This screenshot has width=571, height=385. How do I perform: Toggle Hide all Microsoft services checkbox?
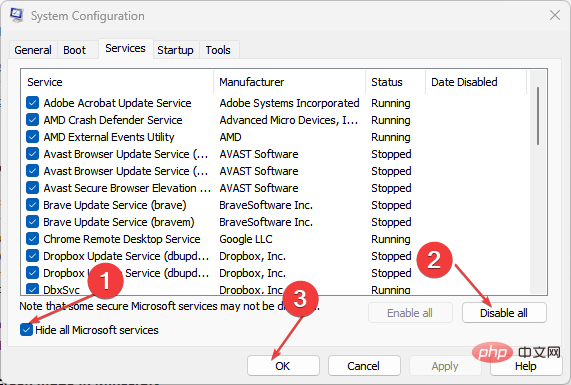tap(26, 330)
